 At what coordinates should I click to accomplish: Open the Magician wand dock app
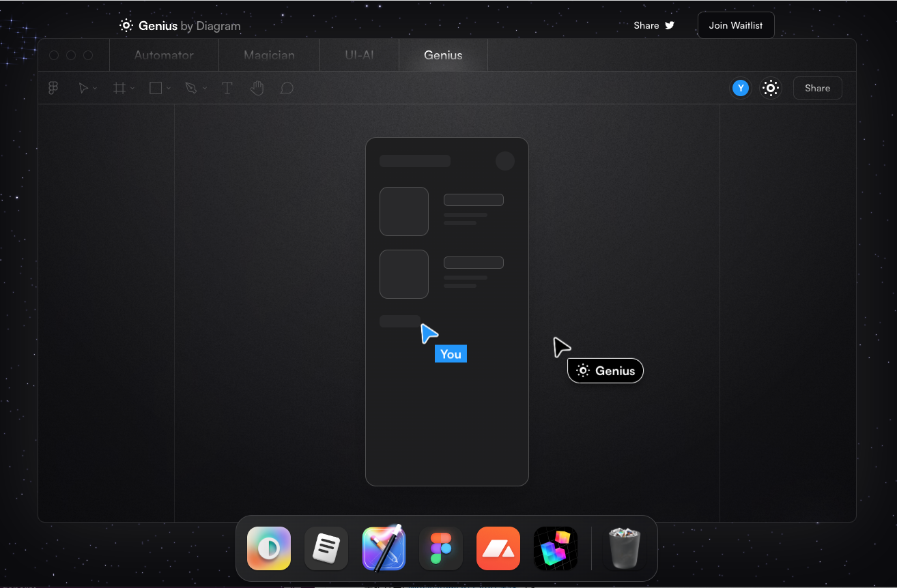point(384,548)
